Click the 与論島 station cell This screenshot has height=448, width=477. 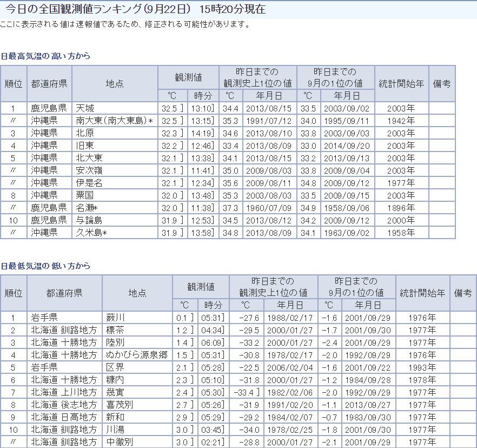tap(89, 220)
